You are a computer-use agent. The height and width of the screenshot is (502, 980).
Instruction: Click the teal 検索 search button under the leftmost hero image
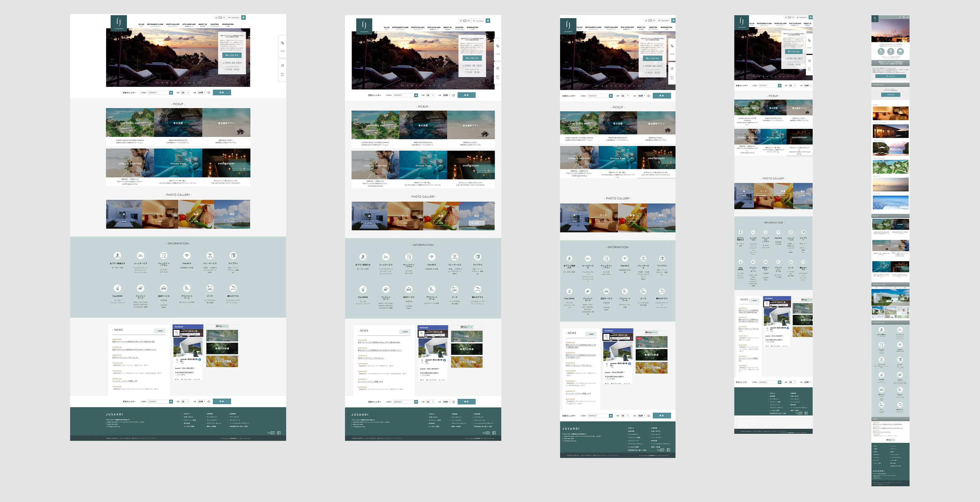pyautogui.click(x=222, y=92)
